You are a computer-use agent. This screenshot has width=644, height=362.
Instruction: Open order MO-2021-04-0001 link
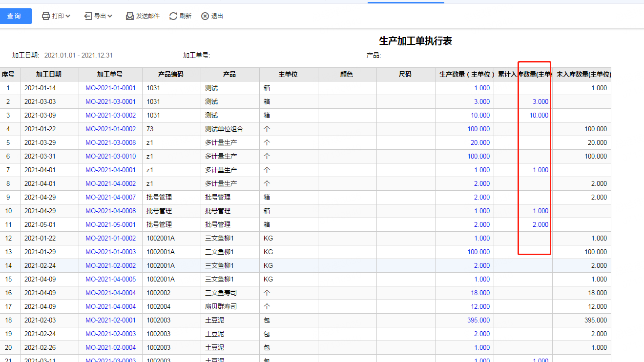point(110,170)
